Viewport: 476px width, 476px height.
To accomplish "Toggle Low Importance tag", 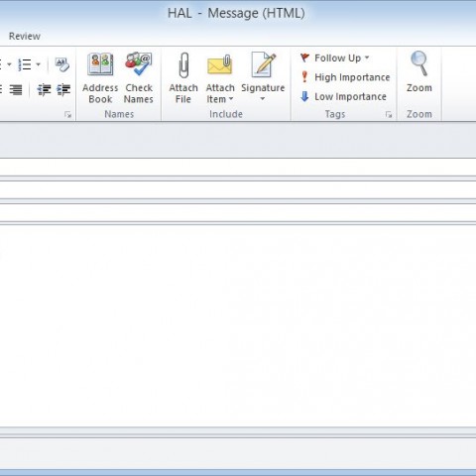I will click(343, 96).
